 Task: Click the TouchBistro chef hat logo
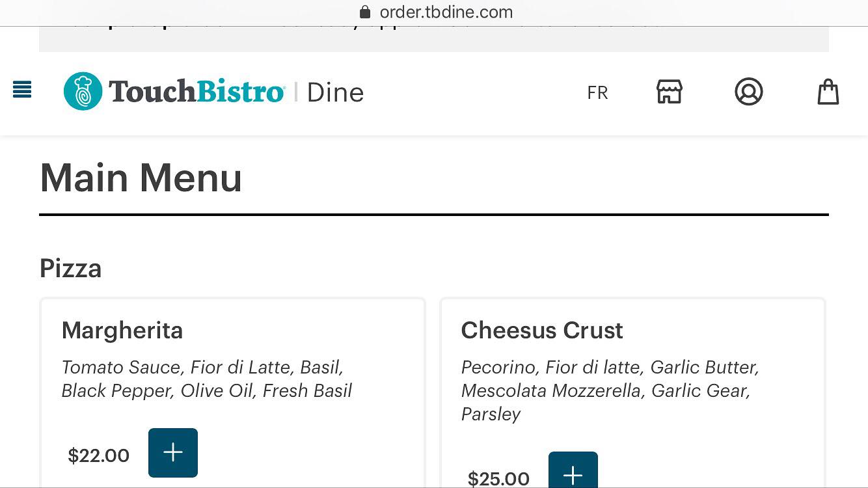[83, 91]
